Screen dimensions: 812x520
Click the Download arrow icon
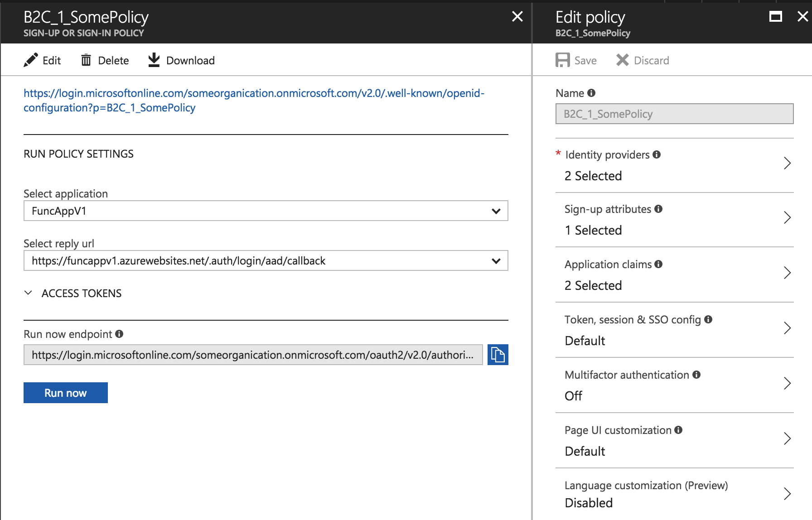[x=154, y=60]
